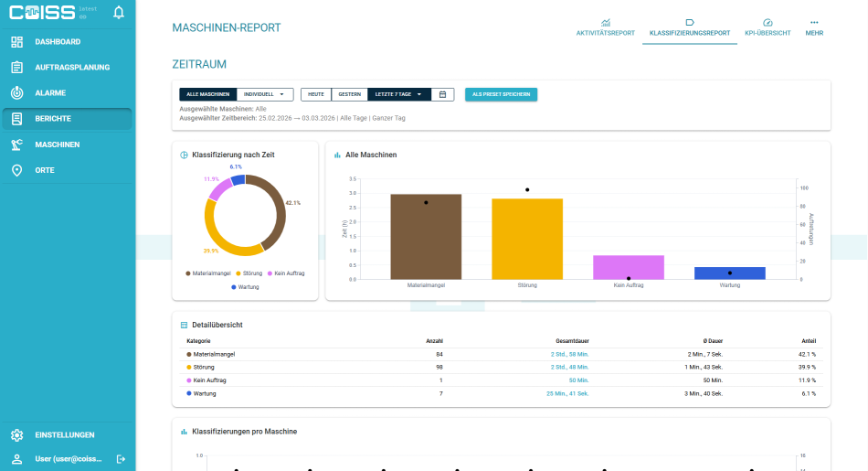Open the notification bell icon
Viewport: 868px width, 471px height.
119,12
